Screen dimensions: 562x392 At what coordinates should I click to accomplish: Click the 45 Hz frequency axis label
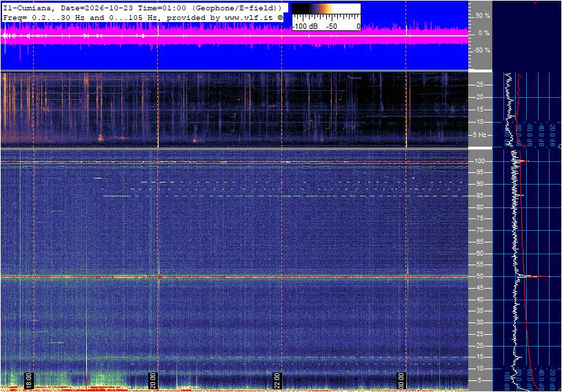[479, 288]
